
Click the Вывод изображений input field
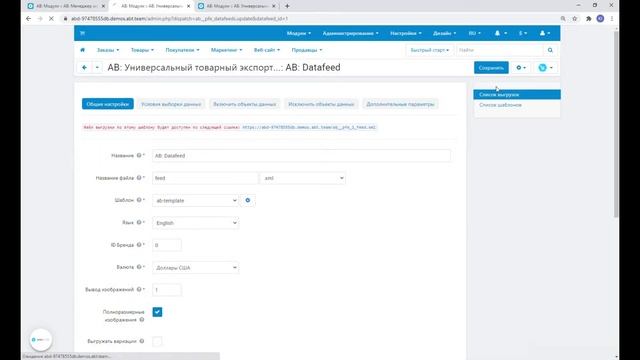167,290
